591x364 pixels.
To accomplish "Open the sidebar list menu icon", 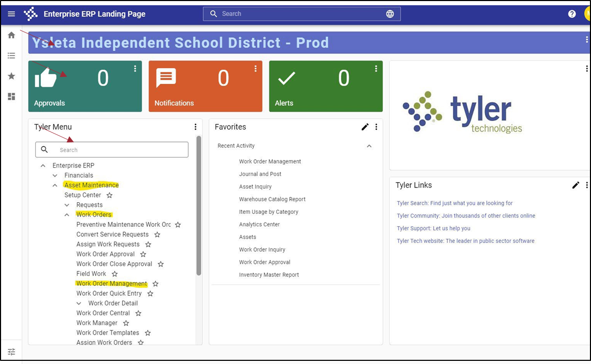I will (12, 56).
